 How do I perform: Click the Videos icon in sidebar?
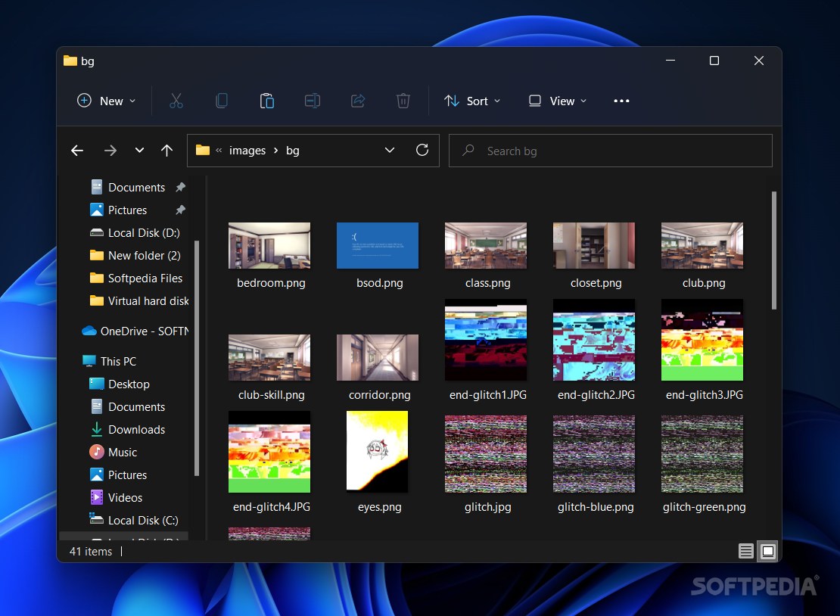point(96,497)
